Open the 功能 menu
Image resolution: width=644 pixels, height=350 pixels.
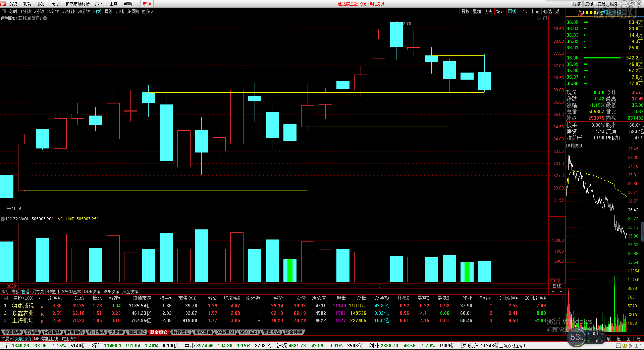click(28, 4)
